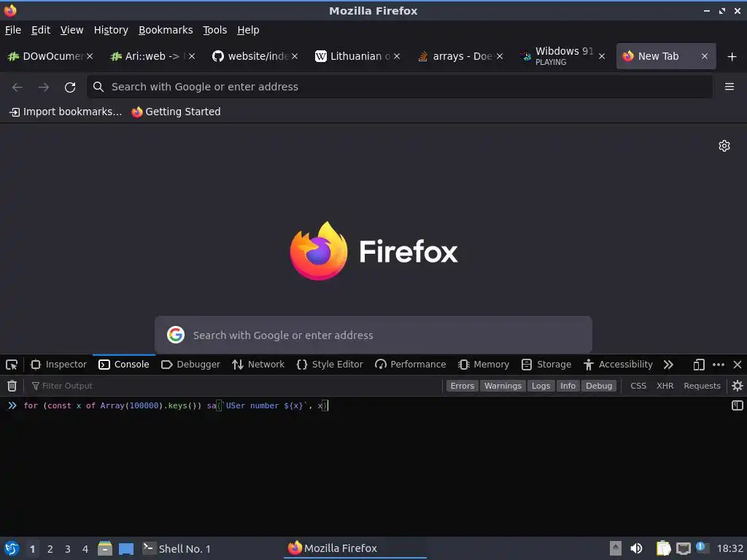Open the Getting Started bookmark
This screenshot has height=560, width=747.
177,112
